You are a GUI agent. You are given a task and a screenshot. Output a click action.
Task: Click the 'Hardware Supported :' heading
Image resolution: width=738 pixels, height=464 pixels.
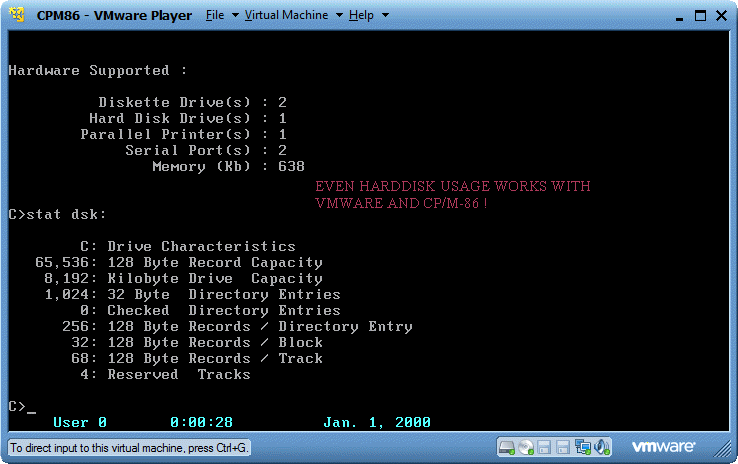click(98, 71)
